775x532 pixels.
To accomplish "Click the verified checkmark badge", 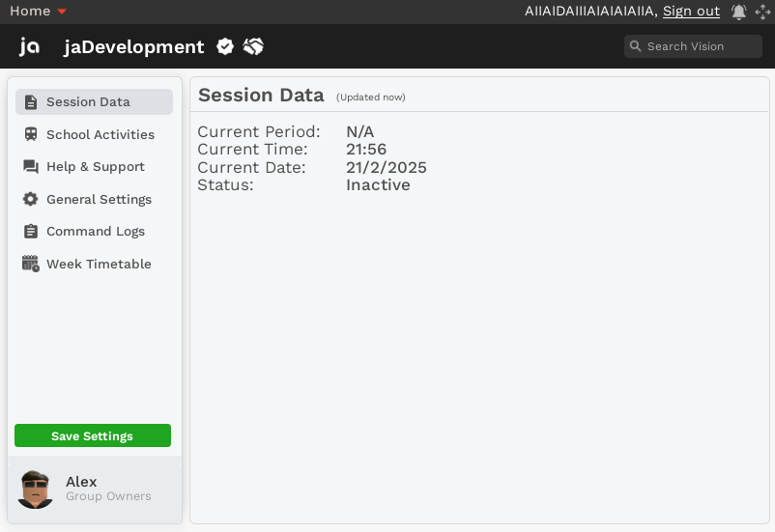I will tap(225, 46).
